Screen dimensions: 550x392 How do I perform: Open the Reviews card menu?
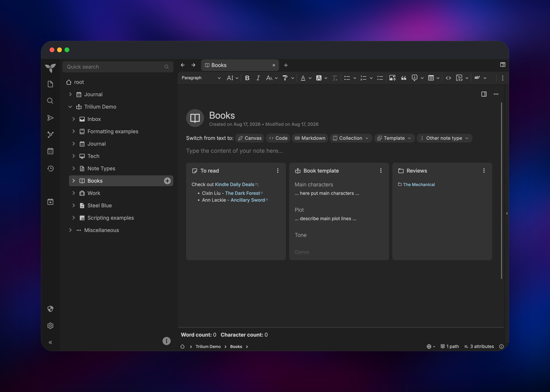[x=484, y=171]
